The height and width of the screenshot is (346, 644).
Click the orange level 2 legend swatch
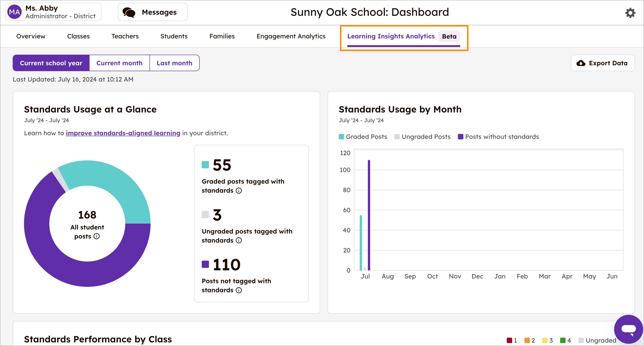[x=527, y=341]
